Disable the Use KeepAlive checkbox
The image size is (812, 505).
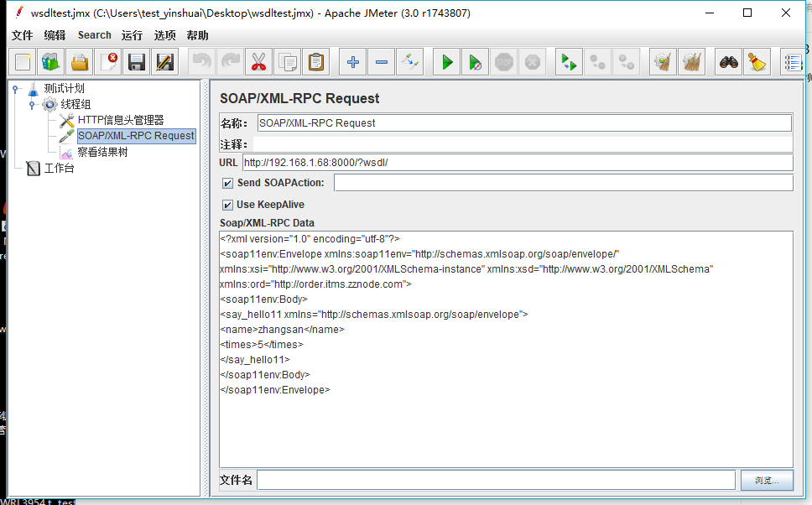[x=226, y=204]
